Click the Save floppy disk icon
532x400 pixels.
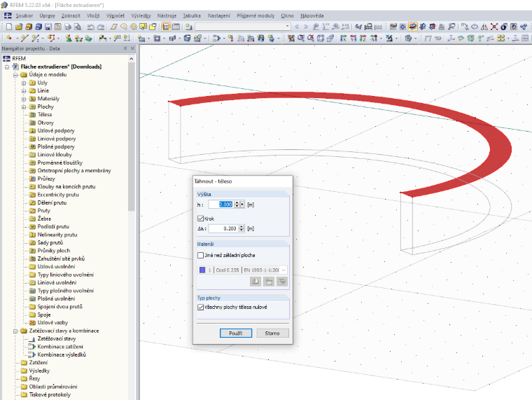tap(48, 27)
